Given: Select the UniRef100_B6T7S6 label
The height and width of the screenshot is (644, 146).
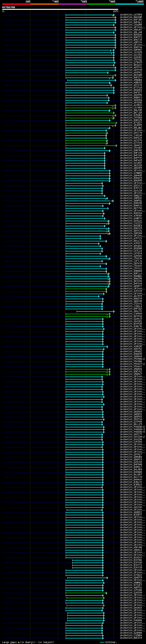Looking at the screenshot, I should (x=131, y=208).
